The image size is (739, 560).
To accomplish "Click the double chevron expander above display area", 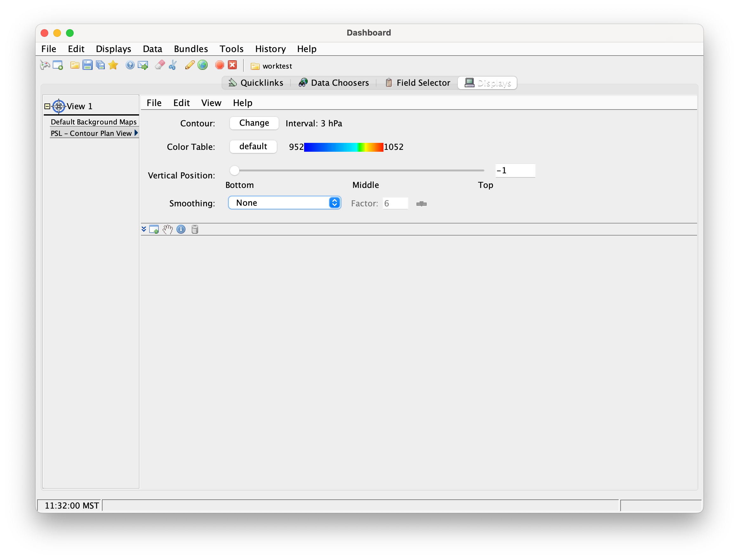I will click(x=144, y=229).
